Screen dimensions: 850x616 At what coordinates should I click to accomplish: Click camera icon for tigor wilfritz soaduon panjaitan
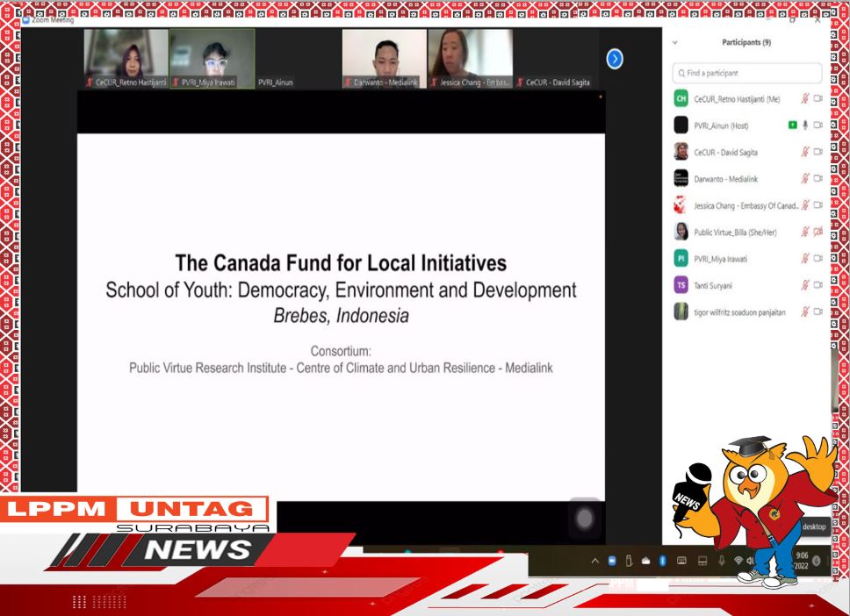coord(818,312)
